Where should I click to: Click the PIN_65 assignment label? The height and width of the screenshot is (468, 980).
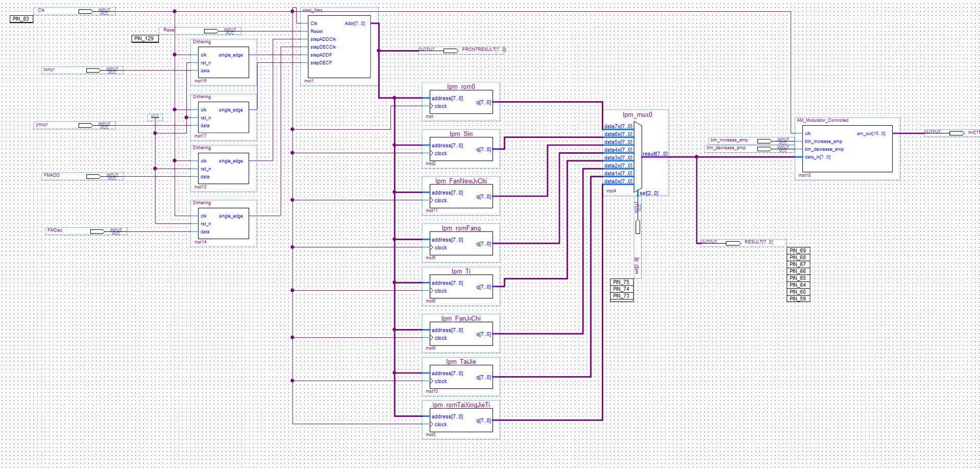coord(798,278)
